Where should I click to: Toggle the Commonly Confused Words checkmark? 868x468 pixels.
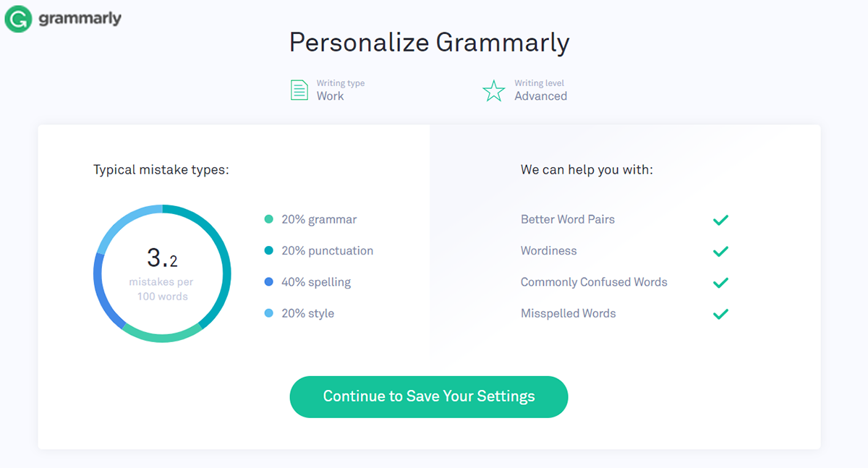720,282
